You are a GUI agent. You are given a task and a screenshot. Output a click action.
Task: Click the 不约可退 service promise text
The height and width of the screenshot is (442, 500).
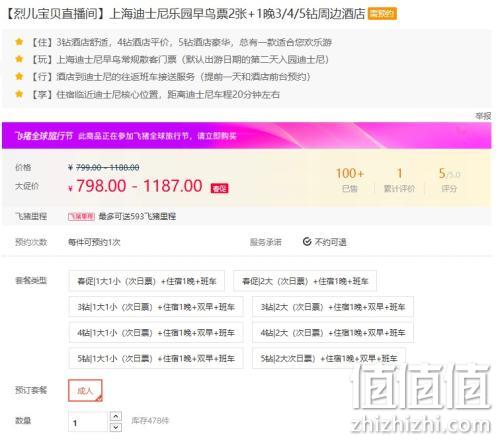[x=331, y=242]
